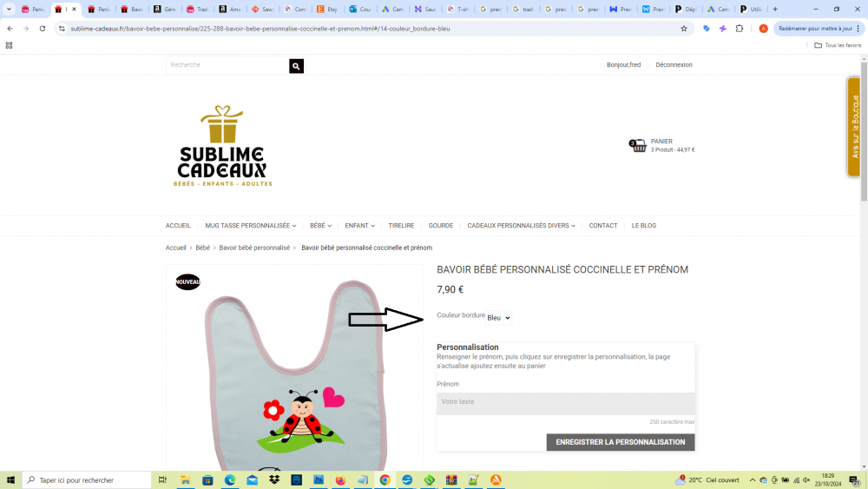Open the apps grid icon in bookmarks bar
This screenshot has width=868, height=489.
tap(9, 45)
